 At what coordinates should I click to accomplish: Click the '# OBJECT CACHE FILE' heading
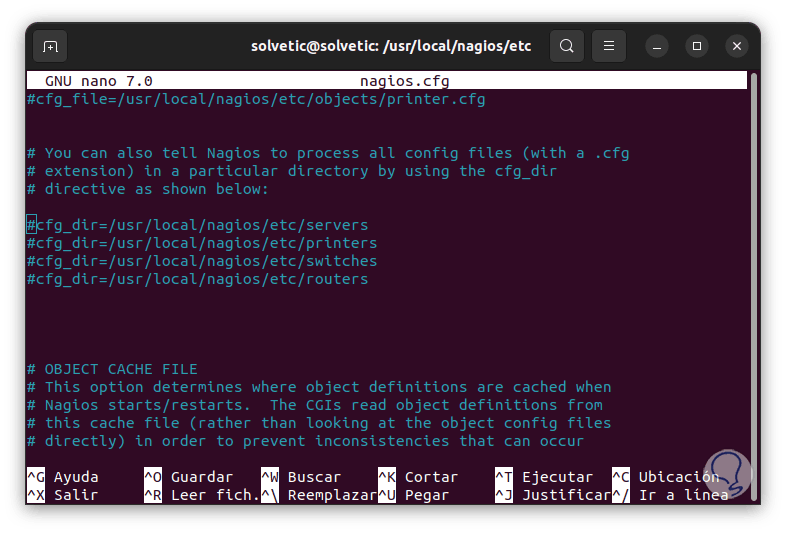[112, 370]
